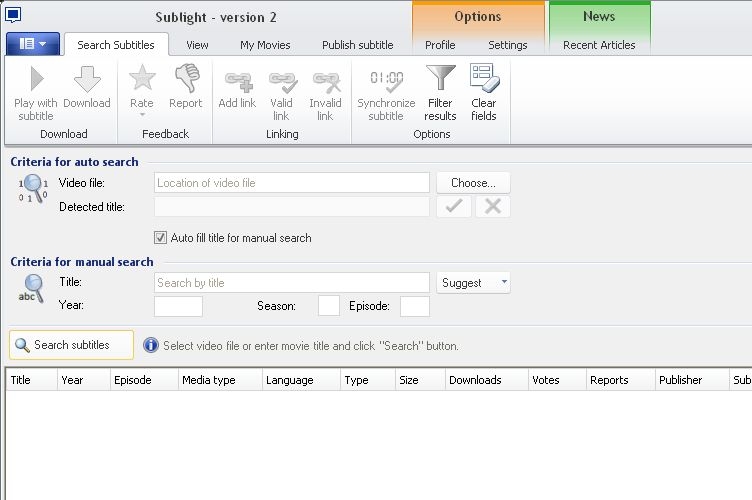Click the Download arrow icon
This screenshot has width=752, height=500.
(x=87, y=79)
